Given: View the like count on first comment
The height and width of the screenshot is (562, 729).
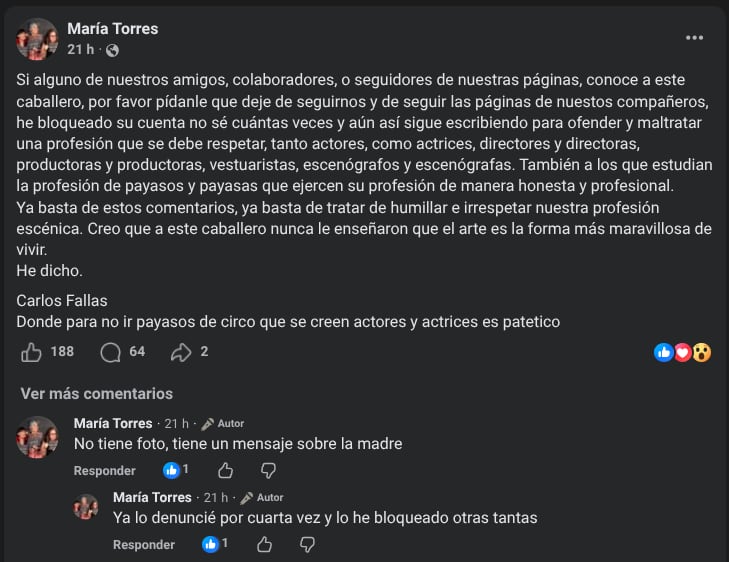Looking at the screenshot, I should (x=176, y=470).
